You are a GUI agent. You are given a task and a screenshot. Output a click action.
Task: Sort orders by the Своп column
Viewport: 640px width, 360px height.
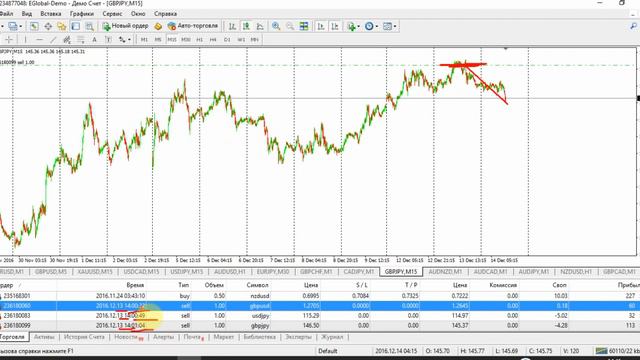pos(559,285)
